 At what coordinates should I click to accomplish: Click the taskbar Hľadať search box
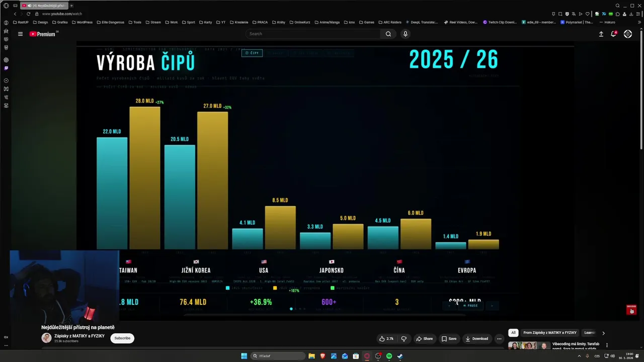pos(279,356)
